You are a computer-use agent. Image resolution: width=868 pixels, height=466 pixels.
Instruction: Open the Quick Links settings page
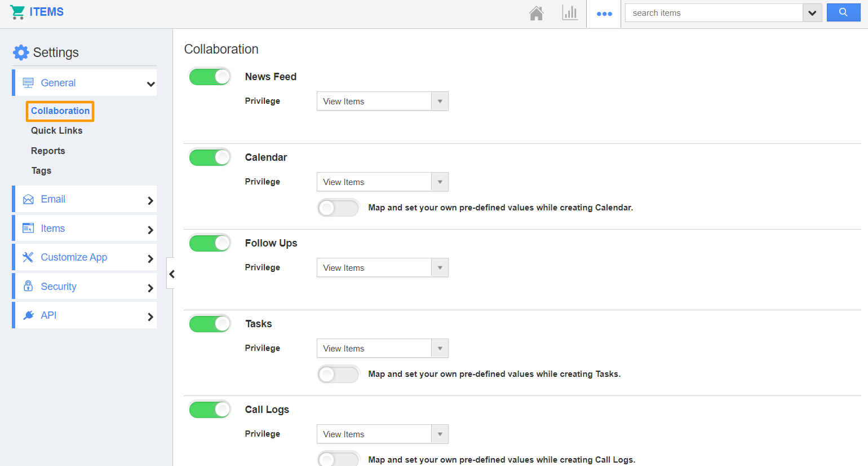56,130
